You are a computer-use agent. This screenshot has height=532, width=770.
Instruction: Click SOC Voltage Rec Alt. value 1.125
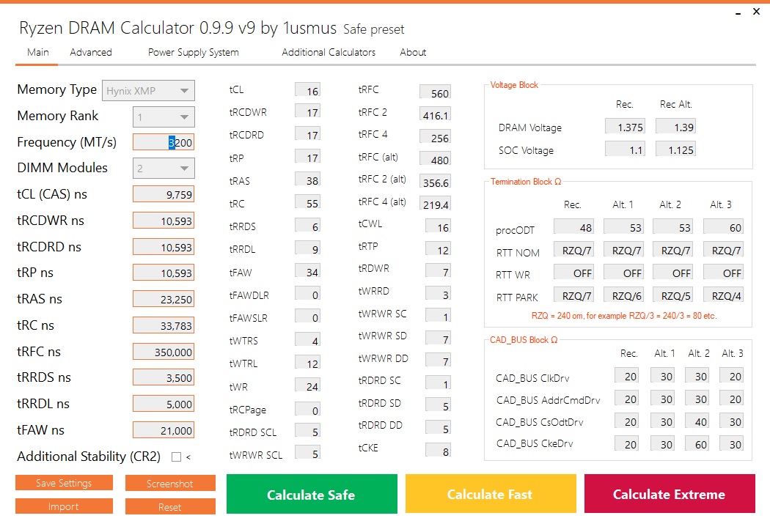[675, 149]
